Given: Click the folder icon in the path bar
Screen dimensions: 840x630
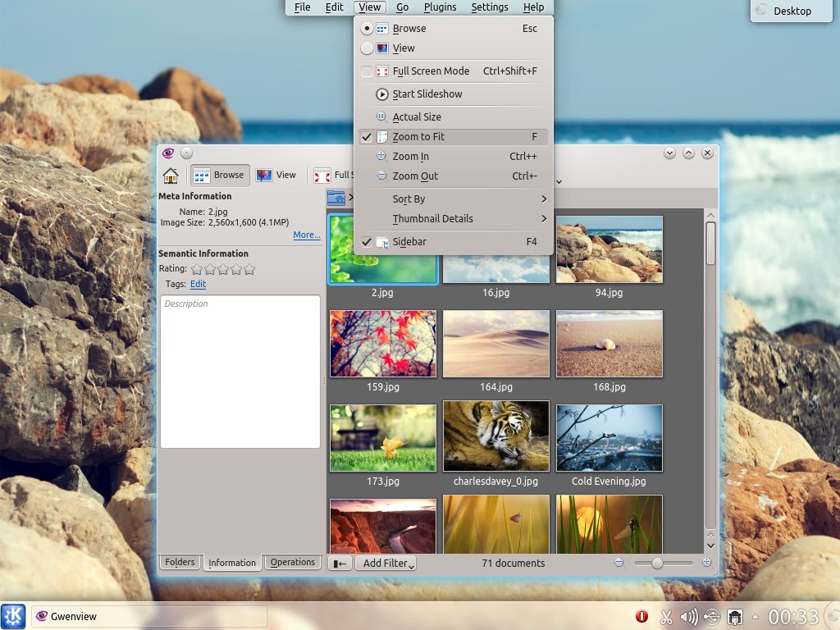Looking at the screenshot, I should click(336, 198).
